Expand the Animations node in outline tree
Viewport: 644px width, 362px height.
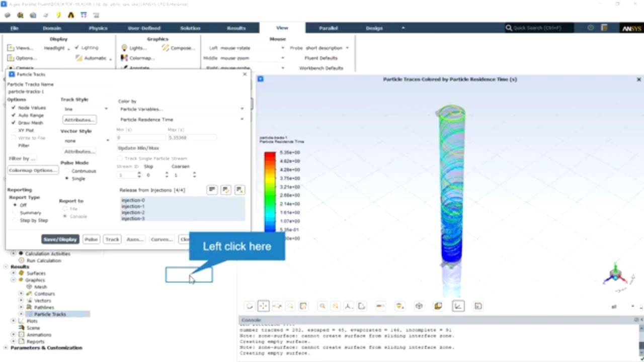14,334
